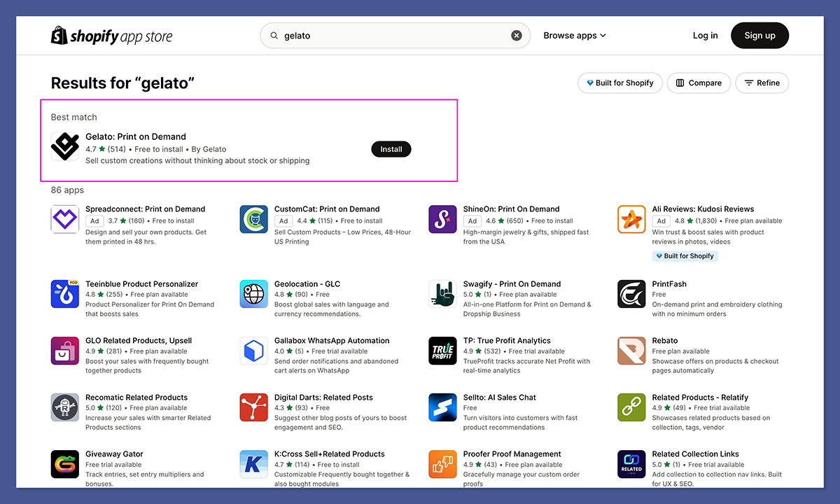The width and height of the screenshot is (840, 504).
Task: Open the Recomatic Related Products icon
Action: click(x=65, y=407)
